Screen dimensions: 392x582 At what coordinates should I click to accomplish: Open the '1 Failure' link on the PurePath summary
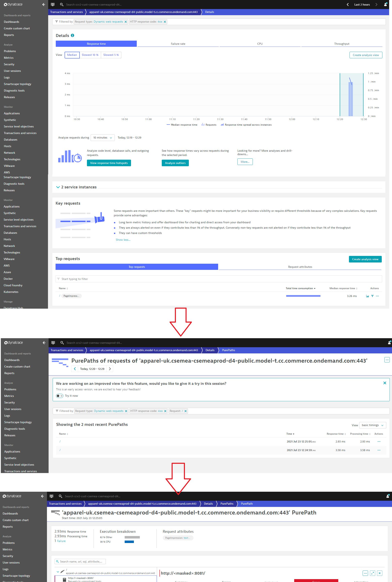coord(61,541)
